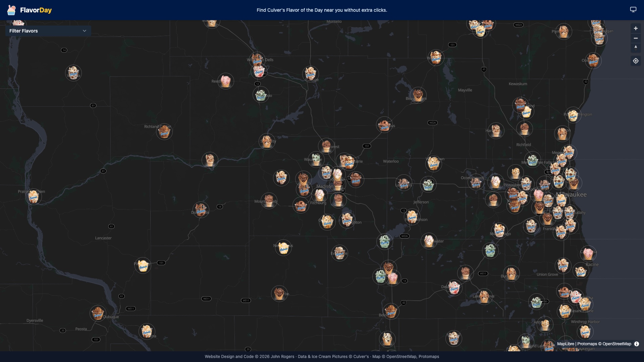The image size is (644, 362).
Task: Select the Stoughton flavor marker
Action: [x=347, y=220]
